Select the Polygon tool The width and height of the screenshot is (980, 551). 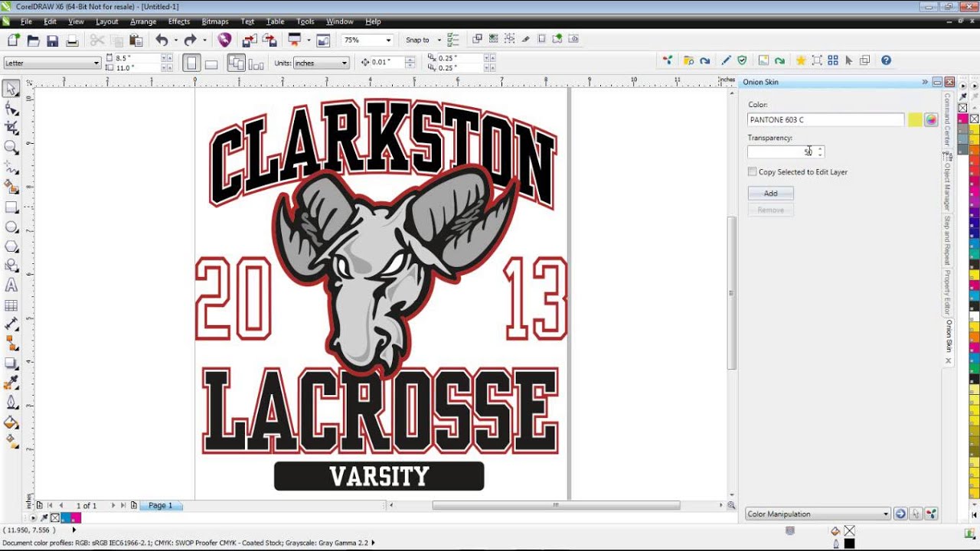tap(11, 246)
